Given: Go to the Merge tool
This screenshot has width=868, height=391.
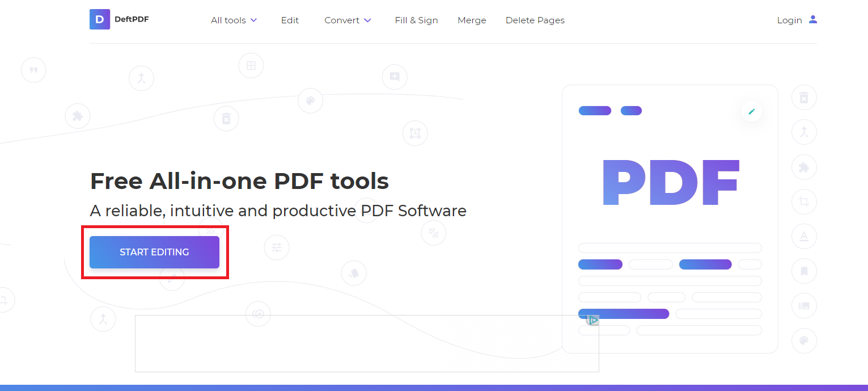Looking at the screenshot, I should [x=472, y=20].
